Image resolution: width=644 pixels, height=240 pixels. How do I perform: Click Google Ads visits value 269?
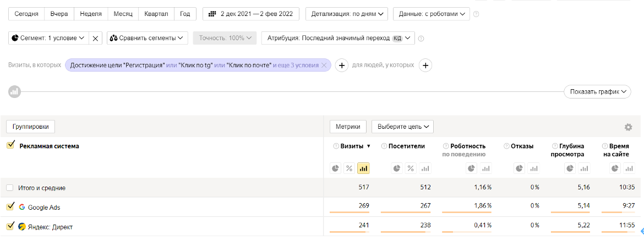click(x=363, y=205)
